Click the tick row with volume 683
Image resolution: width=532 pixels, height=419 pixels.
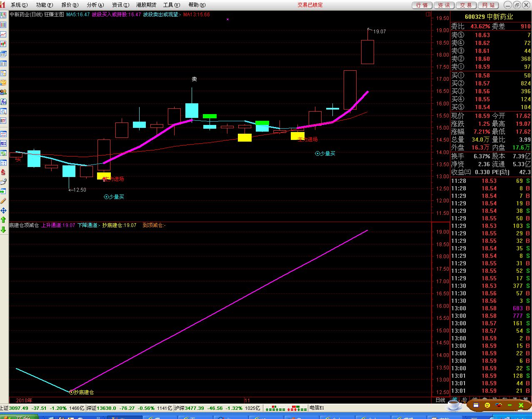pyautogui.click(x=491, y=308)
